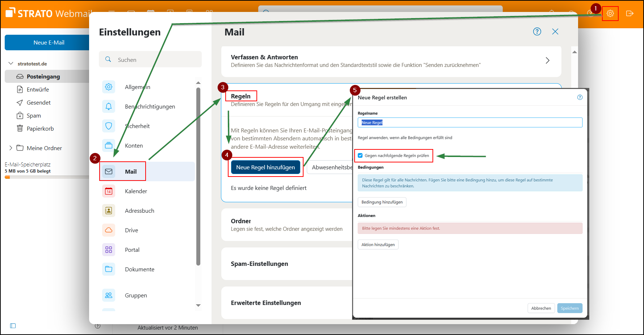
Task: Open Drive settings category
Action: (131, 230)
